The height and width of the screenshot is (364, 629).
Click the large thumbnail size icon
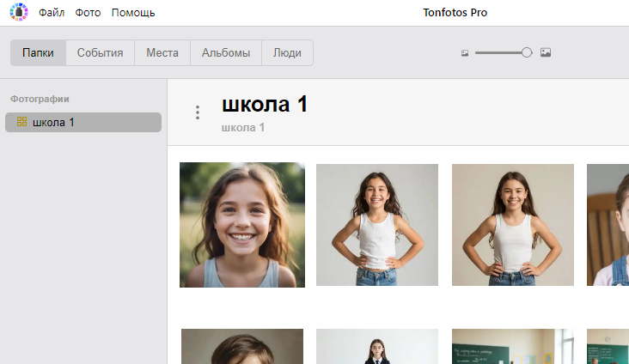546,52
